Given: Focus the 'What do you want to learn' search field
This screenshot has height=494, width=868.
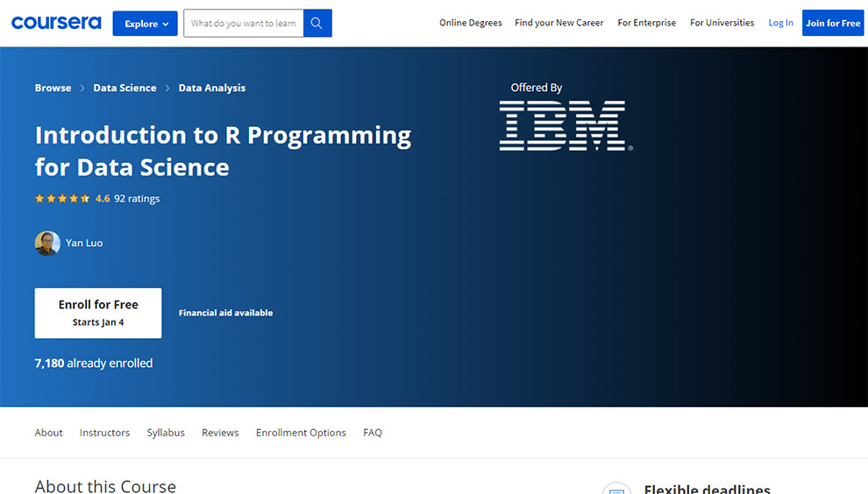Looking at the screenshot, I should point(244,24).
